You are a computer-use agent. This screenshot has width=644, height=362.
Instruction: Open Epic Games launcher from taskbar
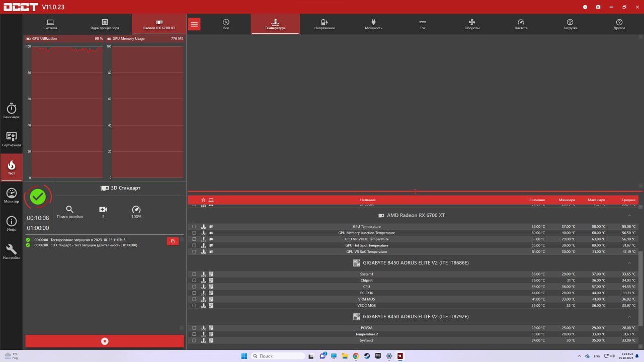(378, 356)
